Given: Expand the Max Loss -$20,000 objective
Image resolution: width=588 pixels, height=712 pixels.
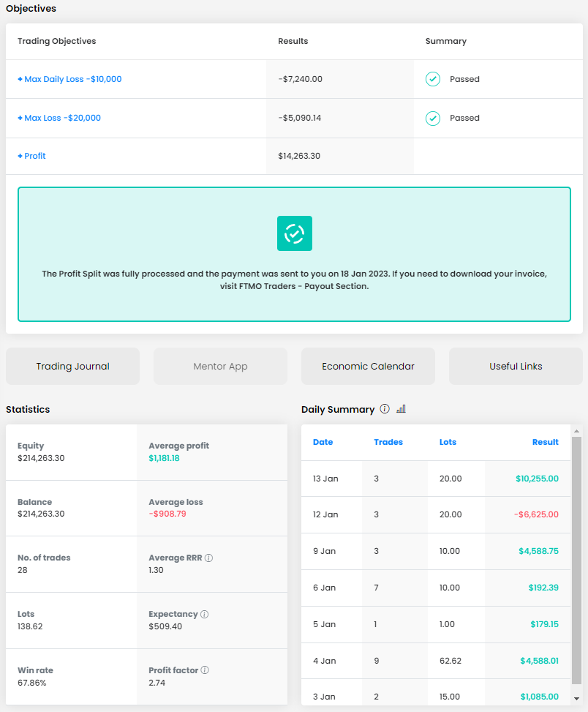Looking at the screenshot, I should [59, 118].
